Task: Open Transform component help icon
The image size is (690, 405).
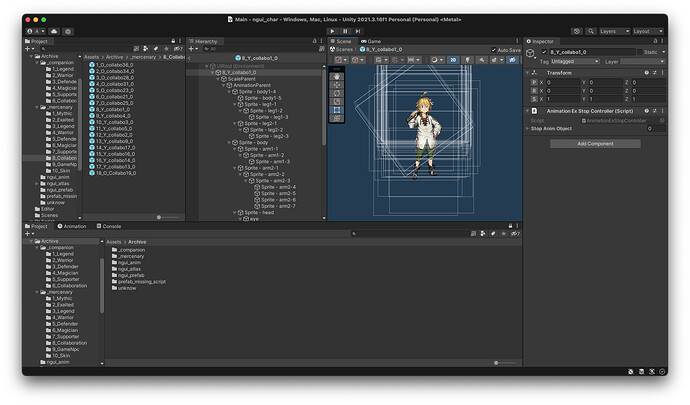Action: pos(646,73)
